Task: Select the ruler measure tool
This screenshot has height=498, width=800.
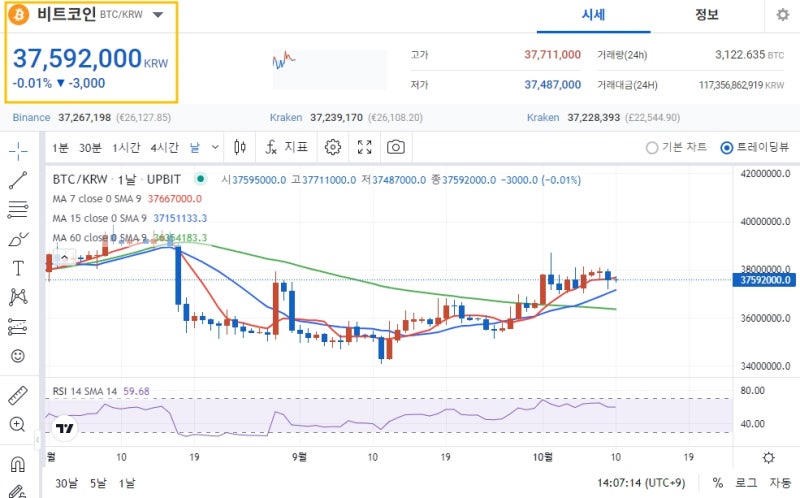Action: [x=18, y=395]
